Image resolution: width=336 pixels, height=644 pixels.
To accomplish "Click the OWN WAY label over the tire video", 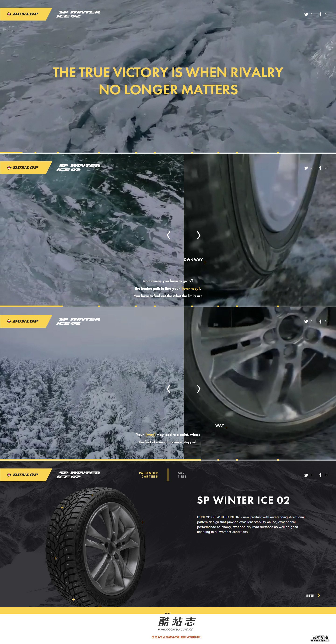I will tap(193, 260).
